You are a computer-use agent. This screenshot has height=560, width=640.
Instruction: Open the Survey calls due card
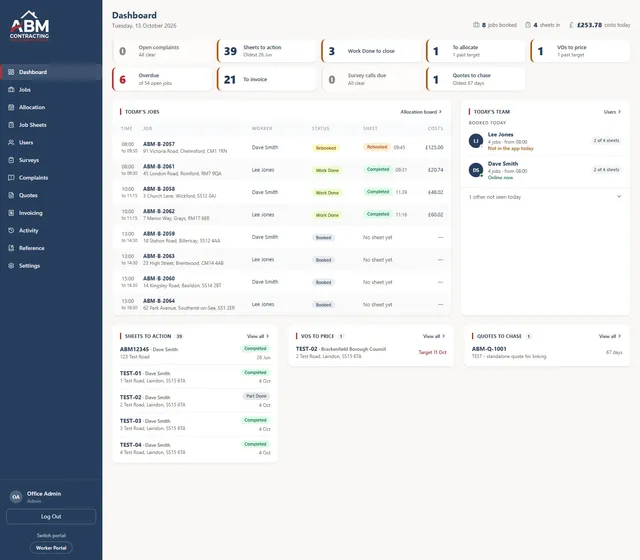click(371, 79)
